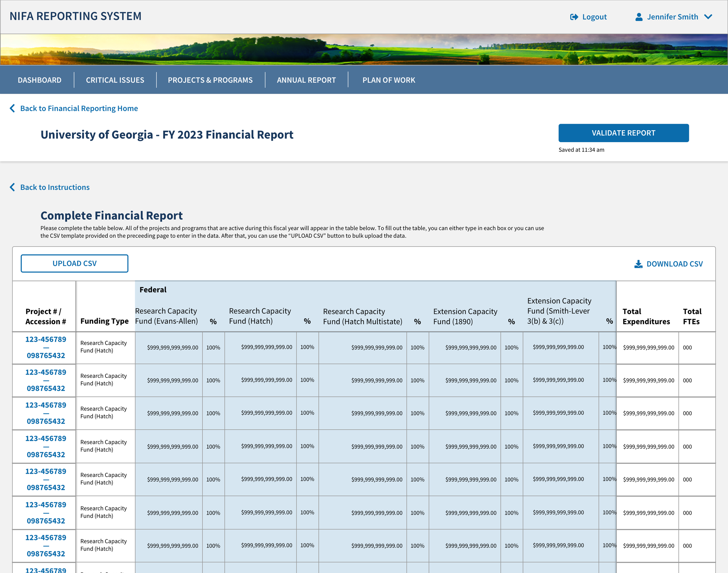Click the download icon beside Download CSV
This screenshot has height=573, width=728.
(x=638, y=264)
